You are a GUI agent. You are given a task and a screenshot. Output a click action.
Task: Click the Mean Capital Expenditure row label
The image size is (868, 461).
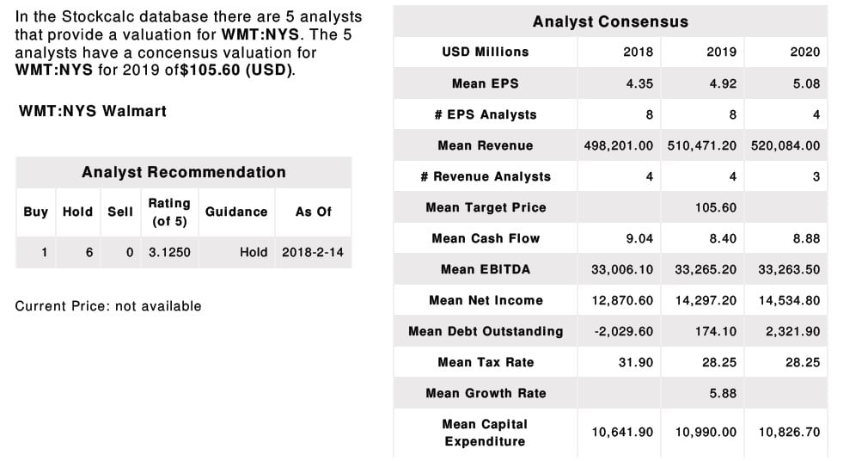click(485, 433)
